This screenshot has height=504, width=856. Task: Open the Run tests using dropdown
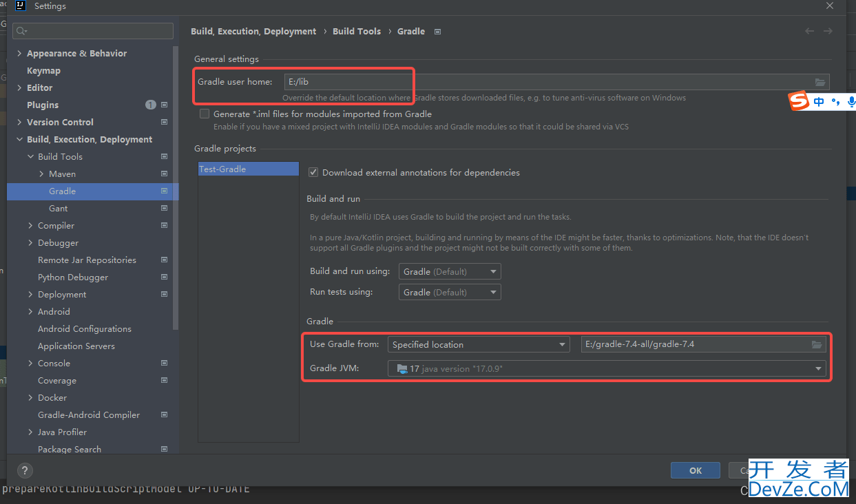tap(450, 292)
